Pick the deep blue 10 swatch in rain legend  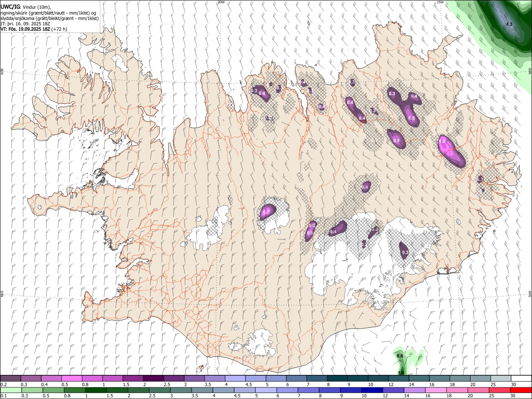tap(372, 390)
